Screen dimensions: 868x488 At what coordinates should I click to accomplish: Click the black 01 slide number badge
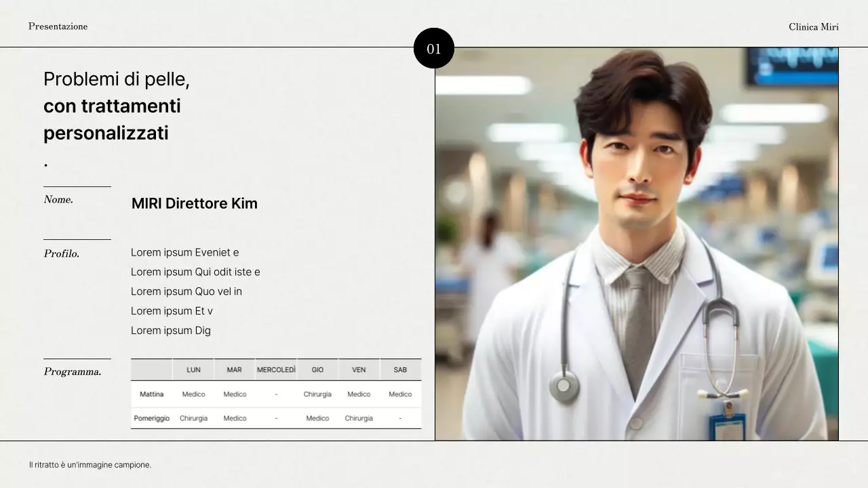click(433, 48)
